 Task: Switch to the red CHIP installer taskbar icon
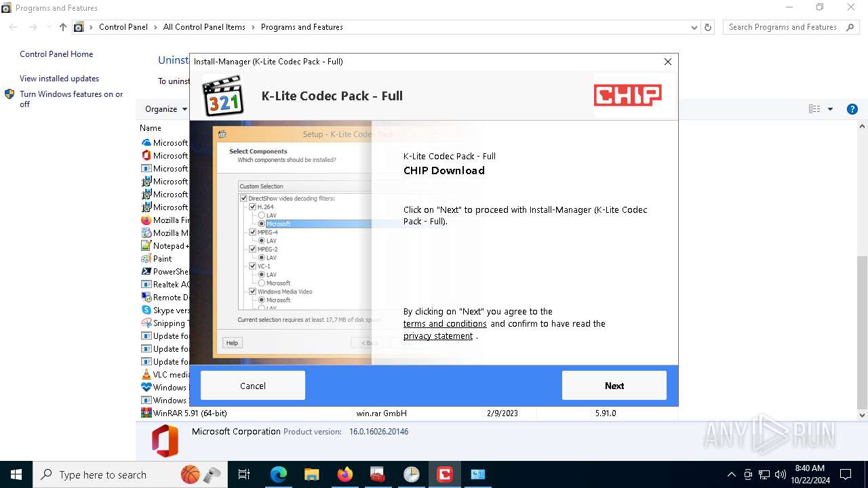click(445, 474)
